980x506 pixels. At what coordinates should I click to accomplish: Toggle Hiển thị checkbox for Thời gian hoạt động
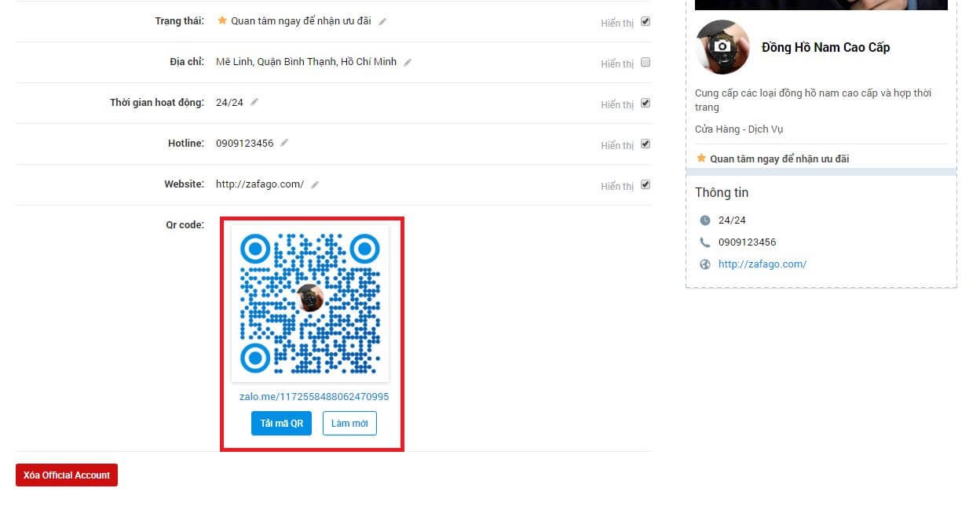click(645, 103)
